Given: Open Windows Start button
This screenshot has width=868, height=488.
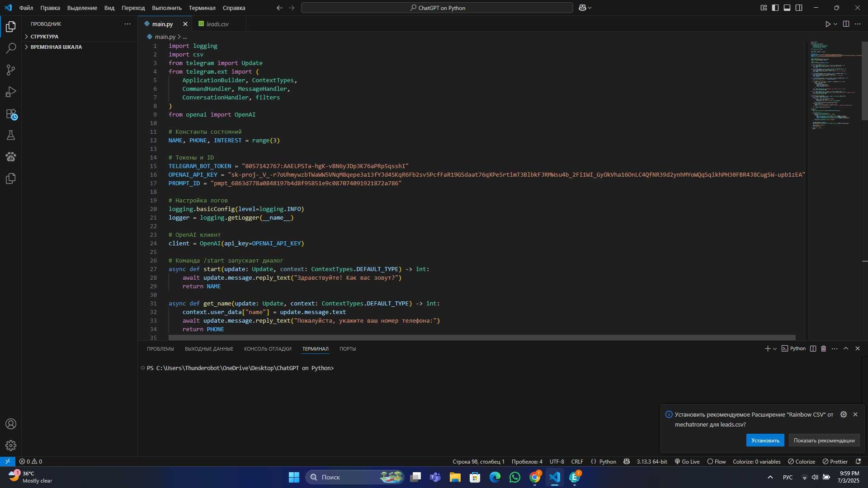Looking at the screenshot, I should (x=294, y=477).
